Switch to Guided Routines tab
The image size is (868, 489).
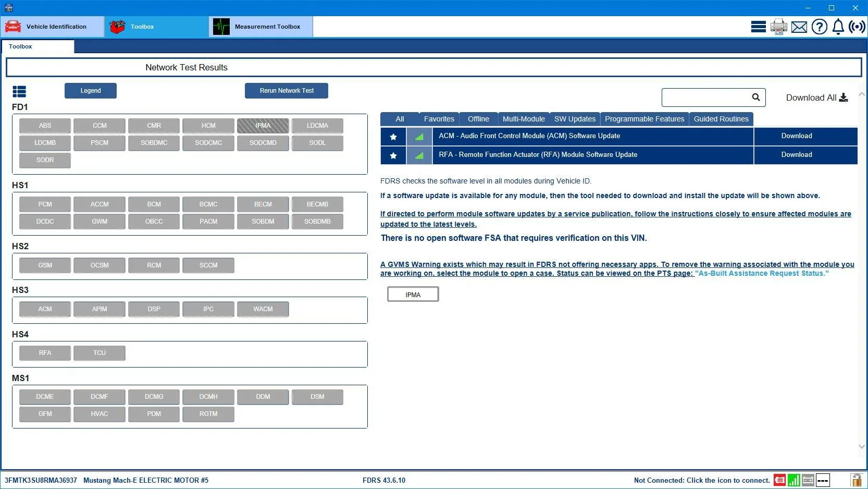721,119
